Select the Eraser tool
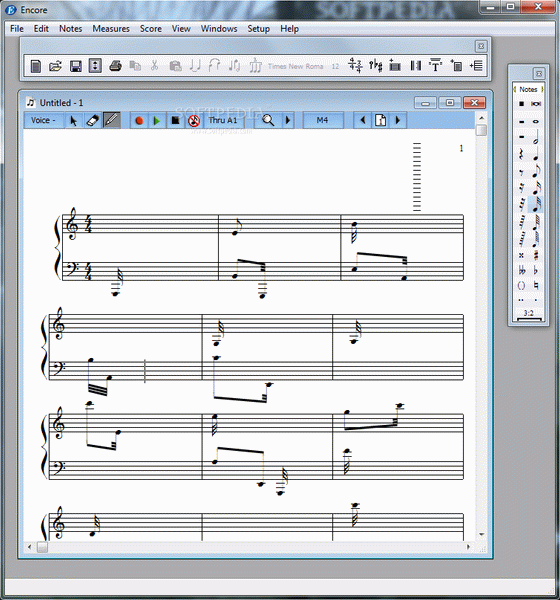The image size is (560, 600). click(x=93, y=121)
